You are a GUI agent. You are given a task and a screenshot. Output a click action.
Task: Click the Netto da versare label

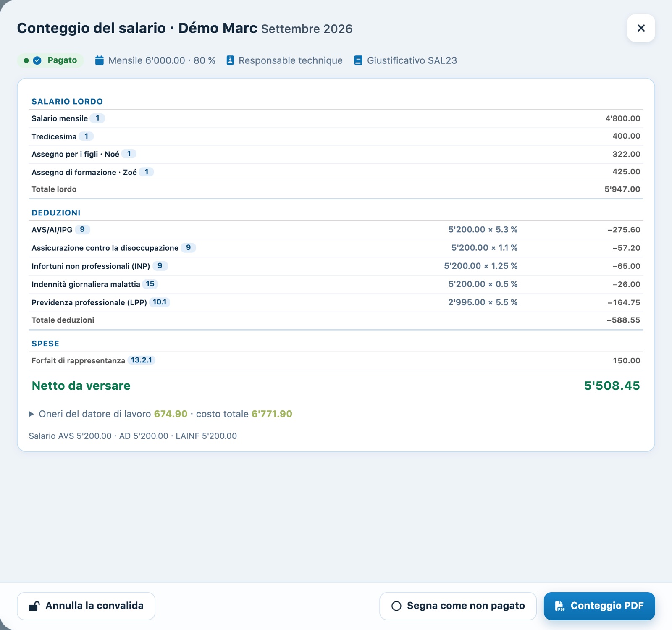[81, 386]
